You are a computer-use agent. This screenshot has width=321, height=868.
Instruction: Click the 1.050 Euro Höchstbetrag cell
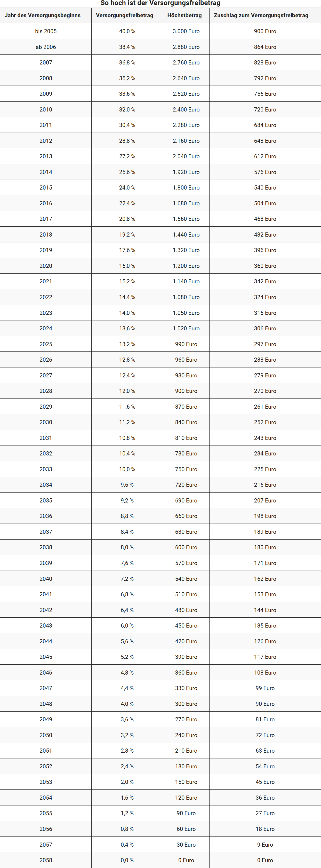(186, 313)
